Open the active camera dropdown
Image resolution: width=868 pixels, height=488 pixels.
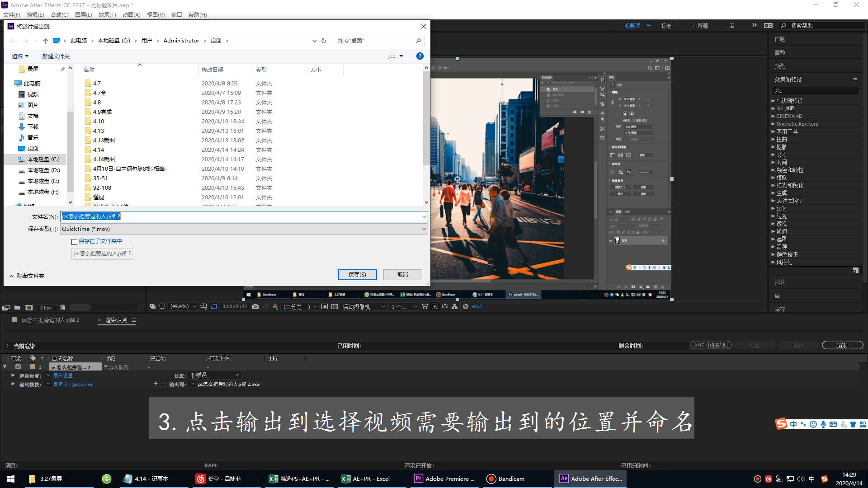pyautogui.click(x=364, y=306)
